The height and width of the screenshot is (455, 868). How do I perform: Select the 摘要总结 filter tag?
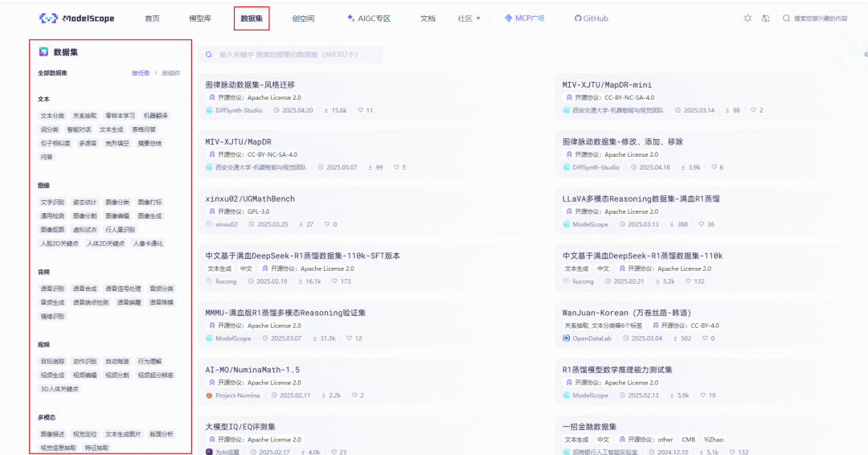pyautogui.click(x=149, y=143)
